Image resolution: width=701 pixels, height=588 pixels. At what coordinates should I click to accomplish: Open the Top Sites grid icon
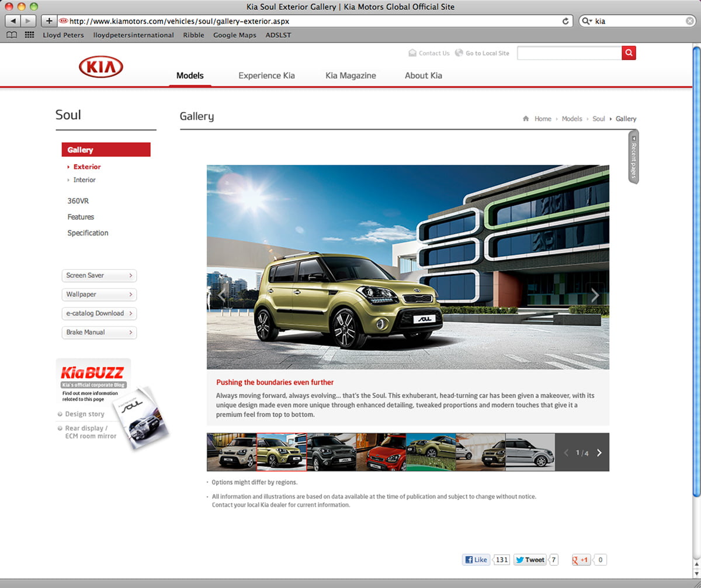(29, 35)
